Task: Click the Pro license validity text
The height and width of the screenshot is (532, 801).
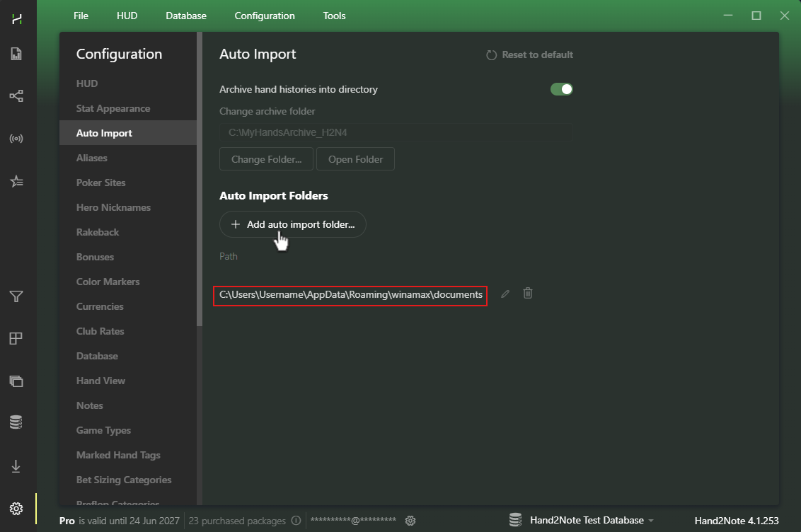Action: [x=120, y=520]
